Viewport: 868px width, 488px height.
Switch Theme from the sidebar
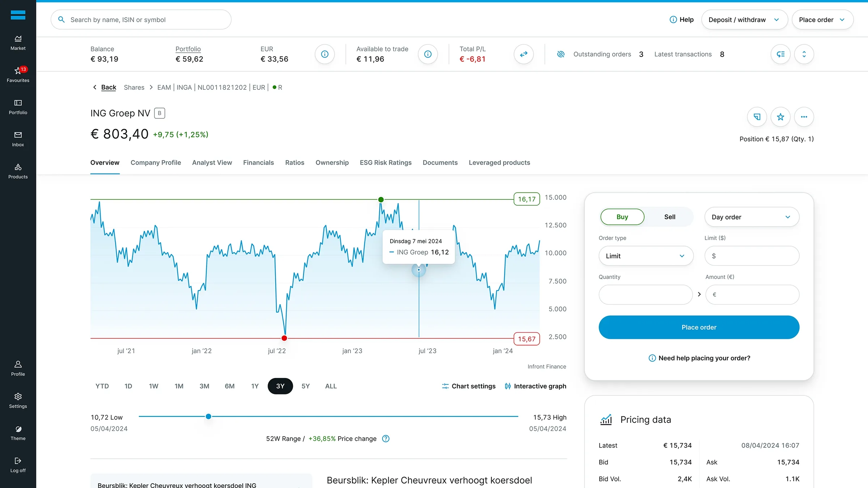tap(18, 433)
